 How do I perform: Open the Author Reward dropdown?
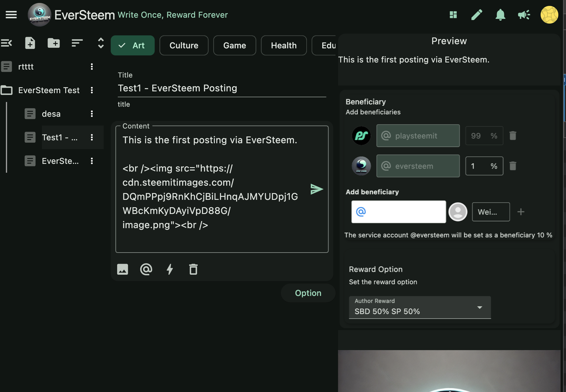click(420, 307)
